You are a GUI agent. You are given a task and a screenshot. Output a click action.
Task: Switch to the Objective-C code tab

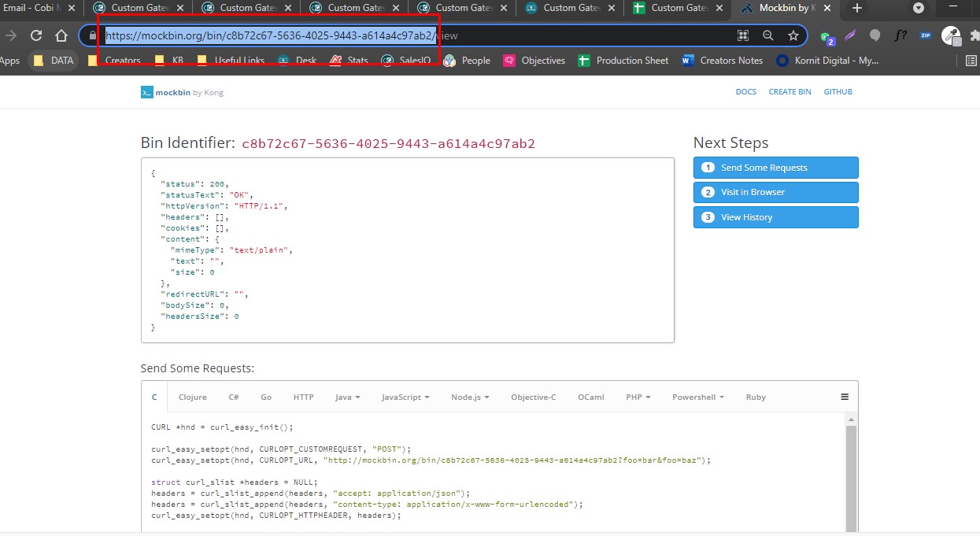(x=533, y=397)
